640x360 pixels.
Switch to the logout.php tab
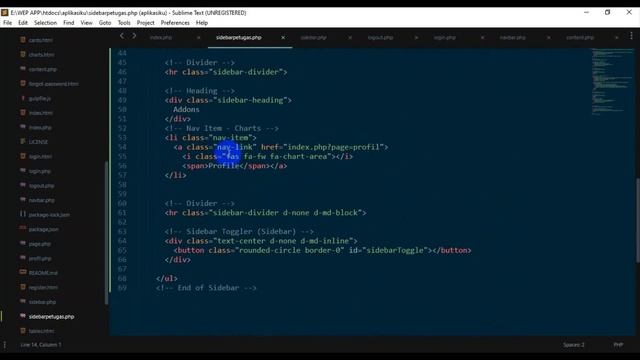click(380, 38)
